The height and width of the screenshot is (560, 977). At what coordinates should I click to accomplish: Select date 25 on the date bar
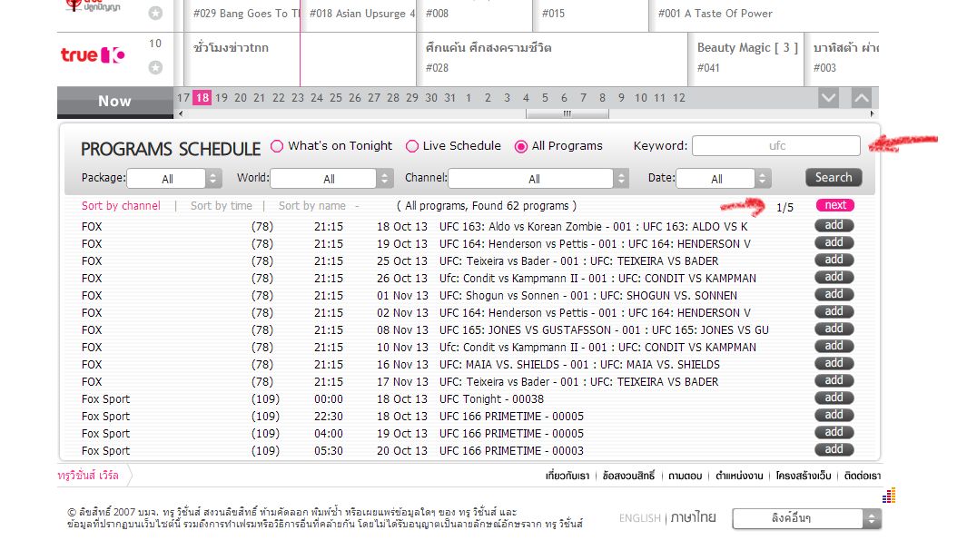336,98
